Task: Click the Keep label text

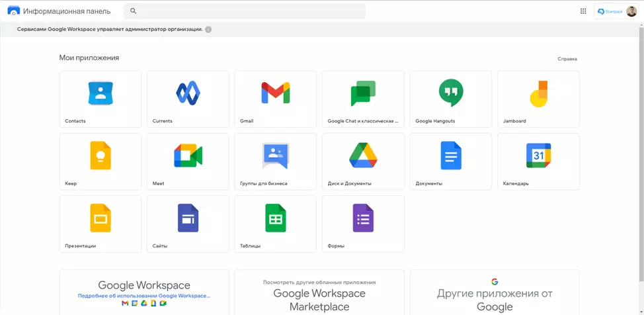Action: click(x=71, y=183)
